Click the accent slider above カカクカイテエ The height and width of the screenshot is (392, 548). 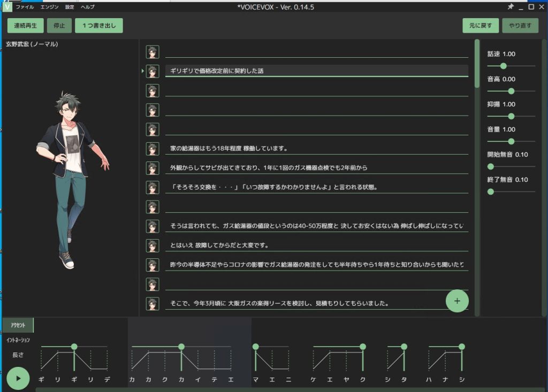pyautogui.click(x=181, y=347)
